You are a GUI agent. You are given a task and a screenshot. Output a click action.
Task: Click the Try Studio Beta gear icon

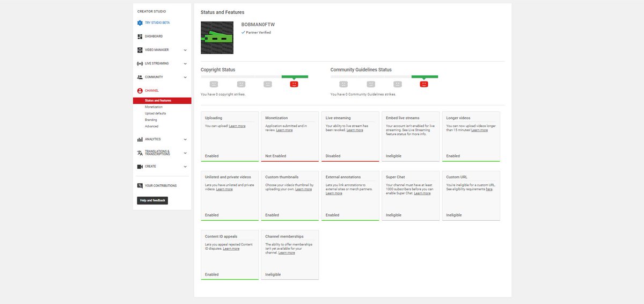(140, 23)
